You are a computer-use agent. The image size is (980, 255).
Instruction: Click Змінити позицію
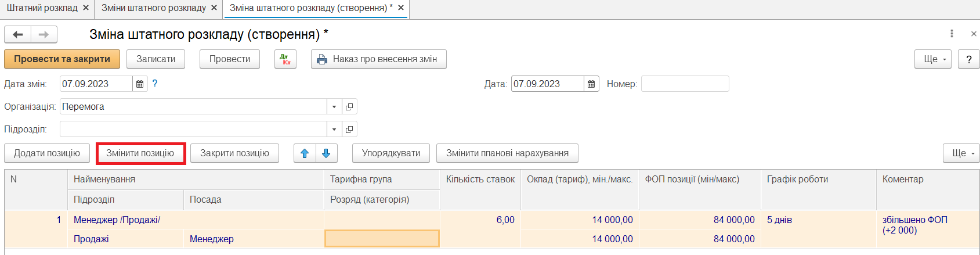click(x=140, y=153)
